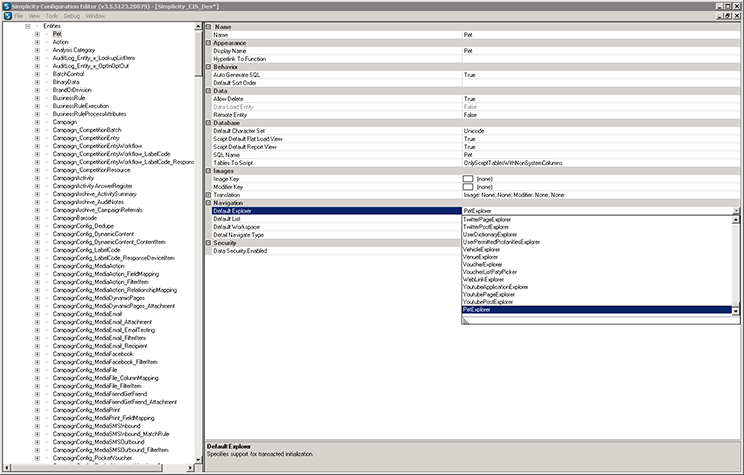Expand the Action entity node
The image size is (744, 475).
[x=37, y=42]
